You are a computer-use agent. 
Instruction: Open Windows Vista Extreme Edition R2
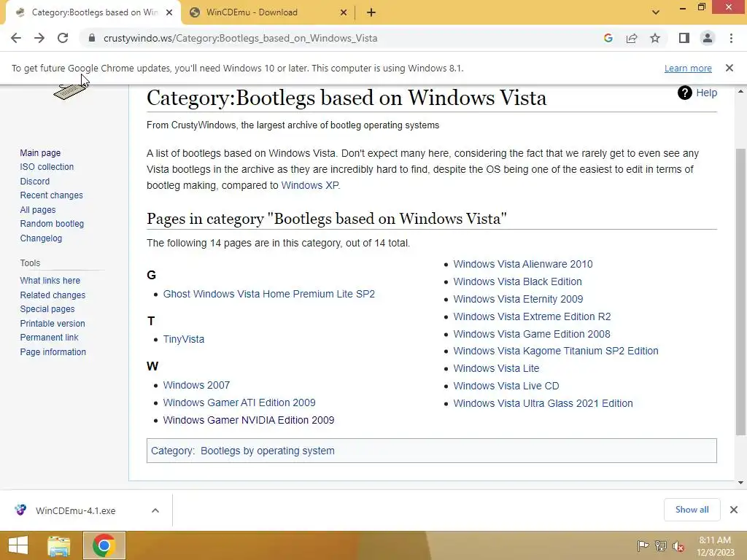coord(532,316)
